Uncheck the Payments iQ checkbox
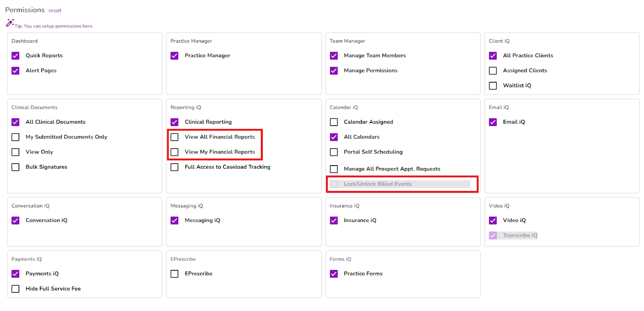Screen dimensions: 644x311 coord(15,274)
